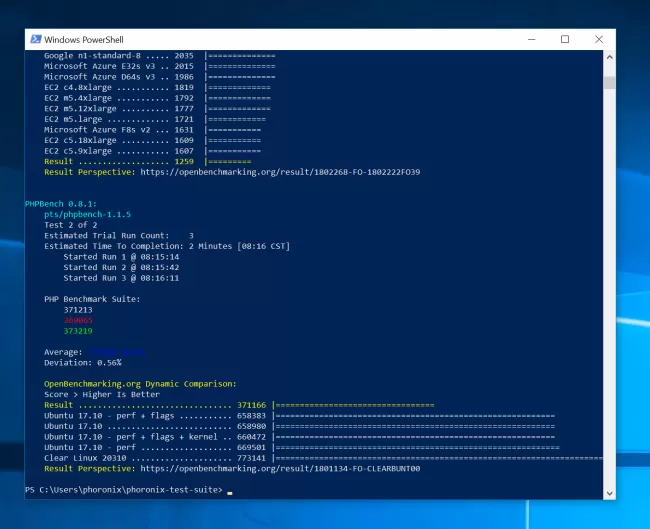
Task: Minimize the Windows PowerShell window
Action: point(531,39)
